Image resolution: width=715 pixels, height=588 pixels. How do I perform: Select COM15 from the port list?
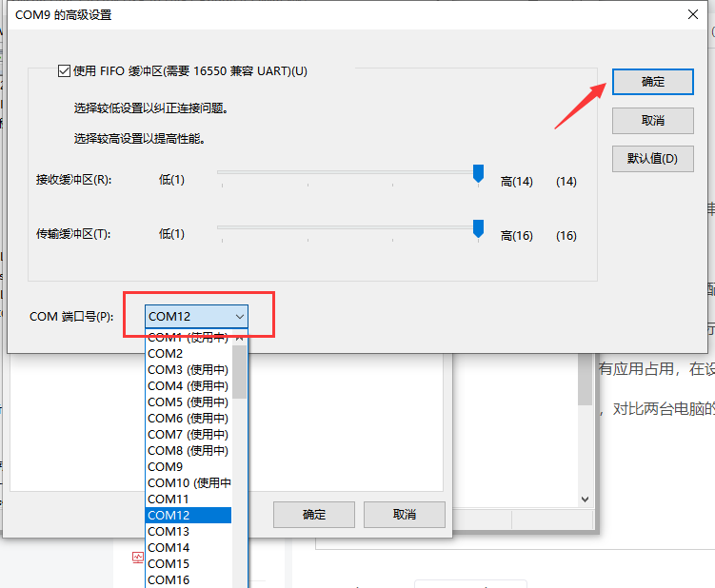point(189,564)
